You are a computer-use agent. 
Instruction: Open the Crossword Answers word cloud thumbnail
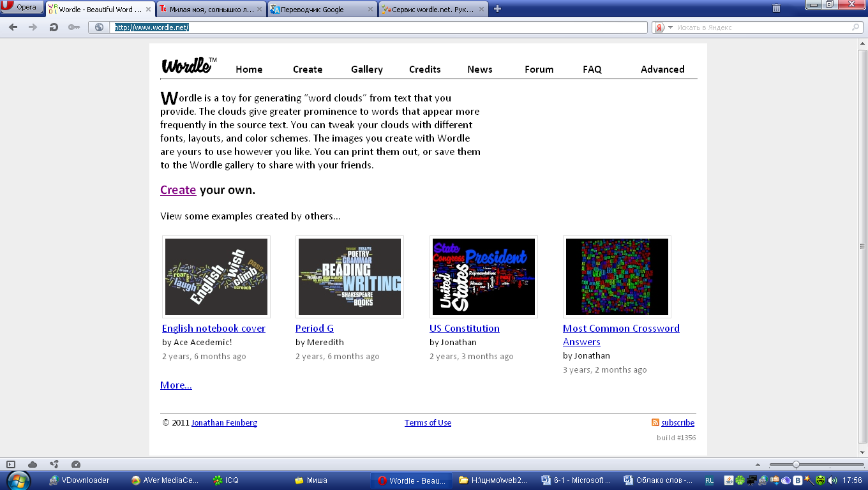pyautogui.click(x=617, y=277)
